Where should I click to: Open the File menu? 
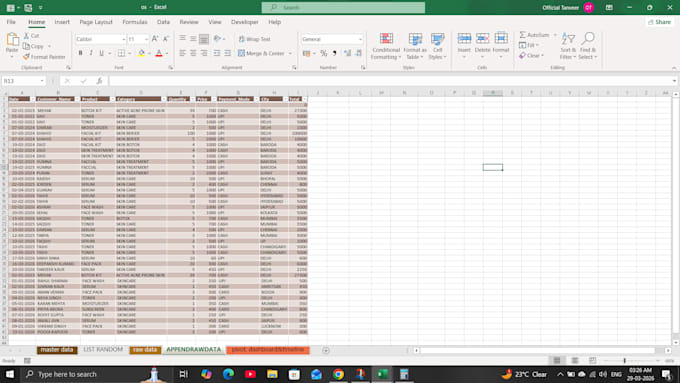click(x=11, y=22)
